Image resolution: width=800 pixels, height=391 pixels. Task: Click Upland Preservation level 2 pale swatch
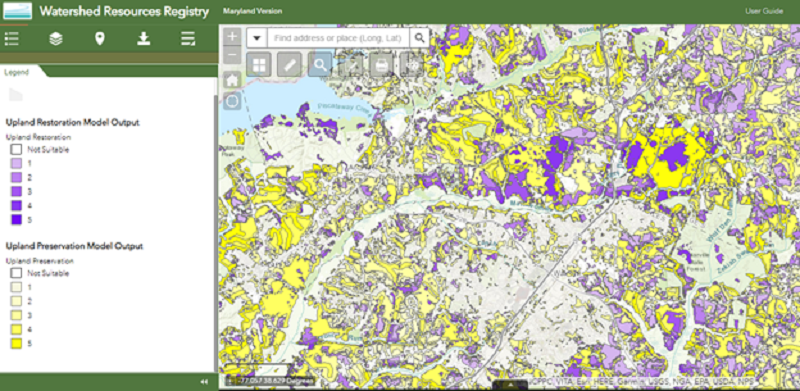tap(16, 301)
